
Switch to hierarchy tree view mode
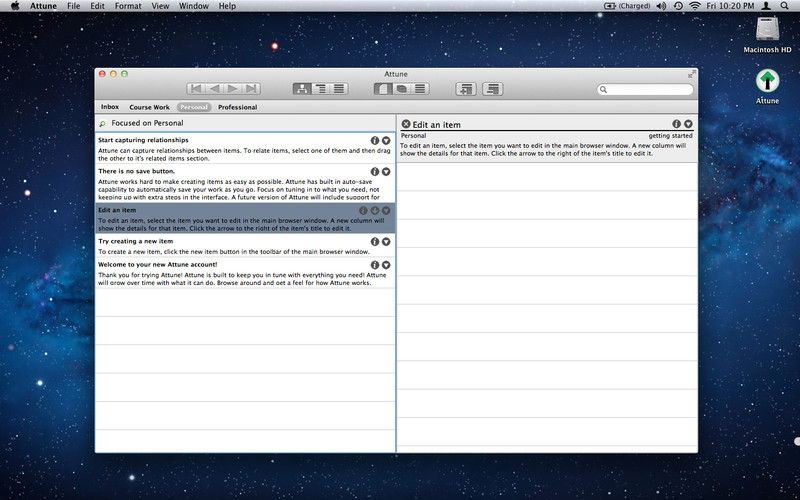click(x=302, y=89)
